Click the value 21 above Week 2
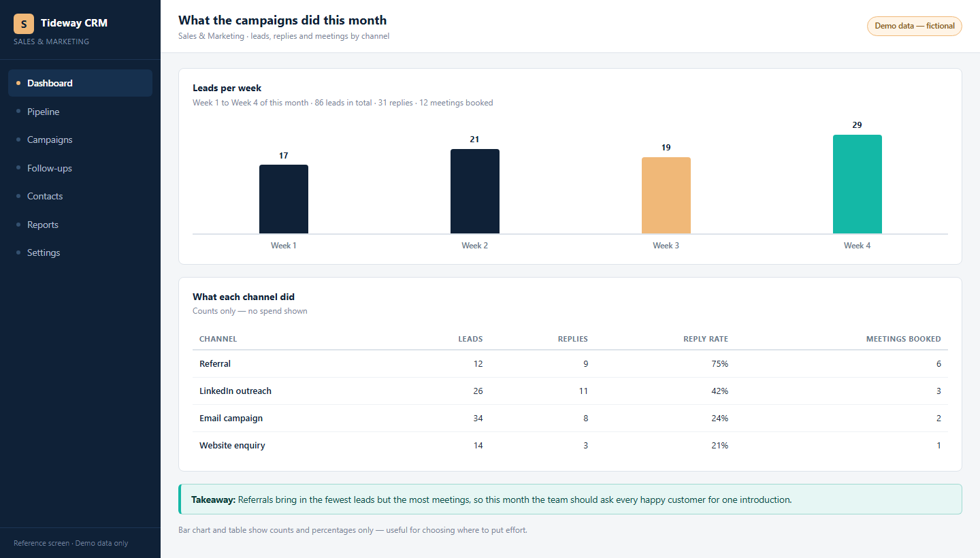The height and width of the screenshot is (558, 980). tap(474, 139)
